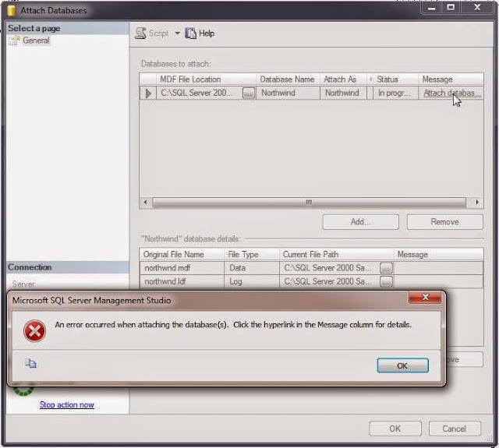
Task: Click the red error icon
Action: [34, 331]
